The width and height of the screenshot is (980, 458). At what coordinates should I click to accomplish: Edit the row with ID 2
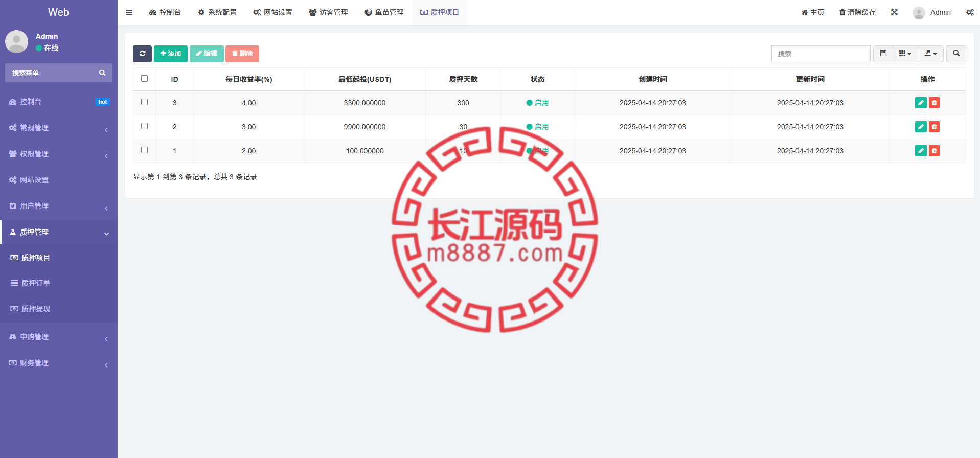pos(921,127)
